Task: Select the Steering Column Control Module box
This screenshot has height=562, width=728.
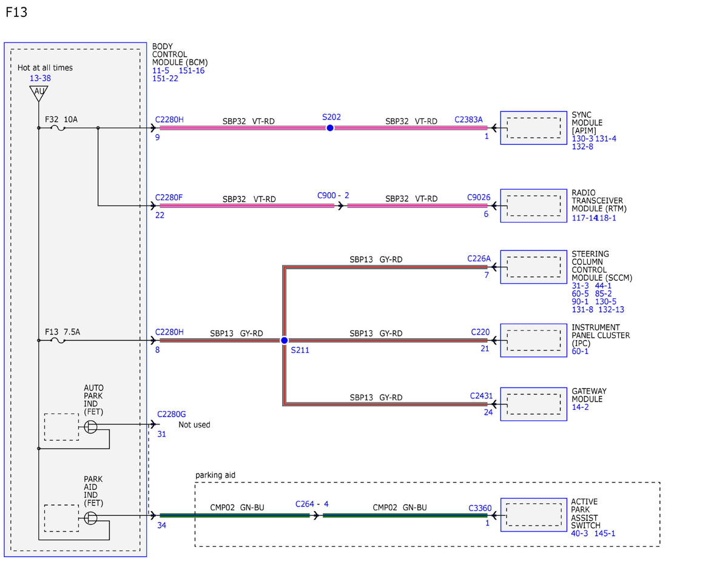Action: tap(533, 267)
